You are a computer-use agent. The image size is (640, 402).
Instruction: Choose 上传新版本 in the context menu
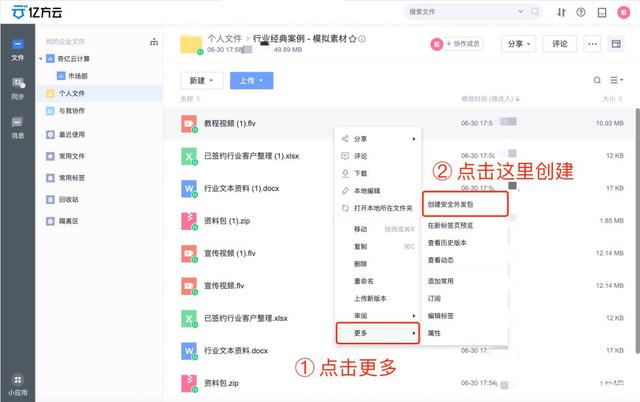click(x=378, y=299)
